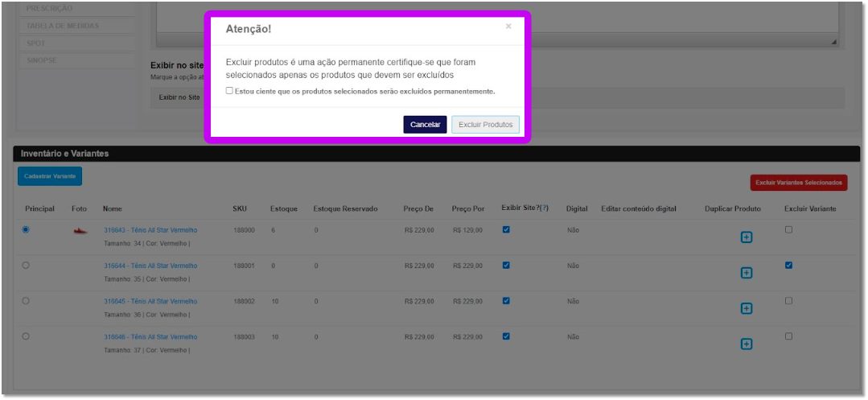Toggle Exibir Site checkbox for SKU 188000
The height and width of the screenshot is (400, 868).
pyautogui.click(x=506, y=230)
